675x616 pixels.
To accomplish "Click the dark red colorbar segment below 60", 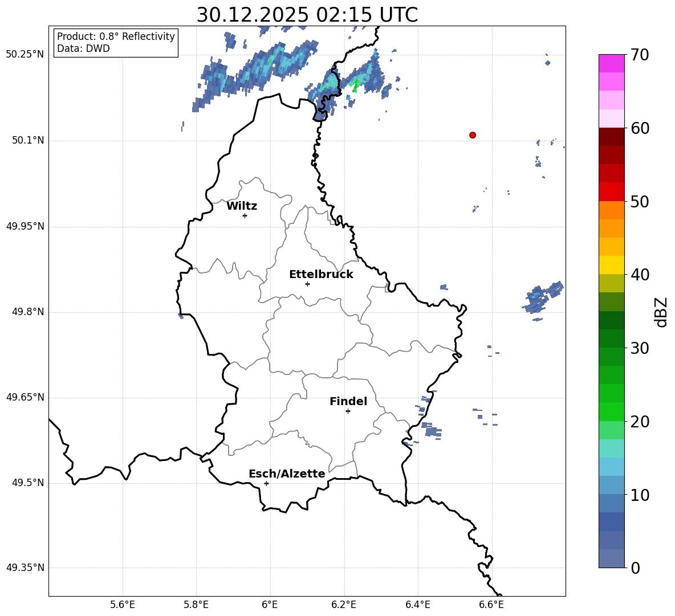I will coord(612,137).
